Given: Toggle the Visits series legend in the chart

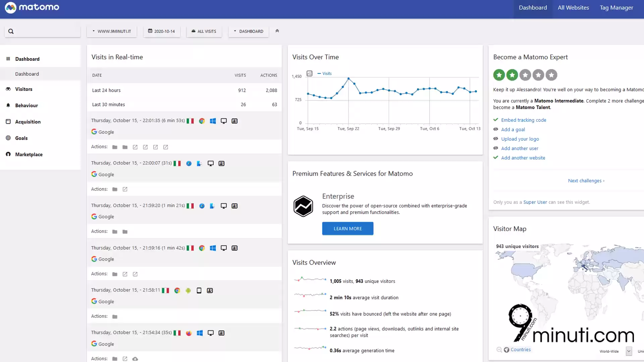Looking at the screenshot, I should (324, 73).
